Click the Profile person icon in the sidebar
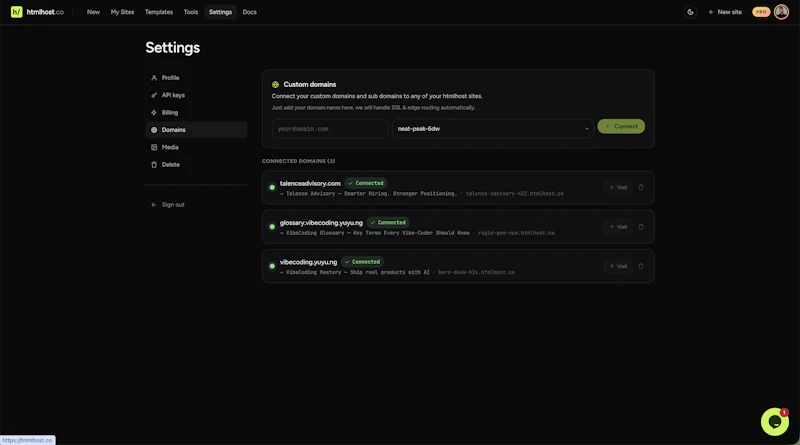The height and width of the screenshot is (445, 800). (154, 78)
